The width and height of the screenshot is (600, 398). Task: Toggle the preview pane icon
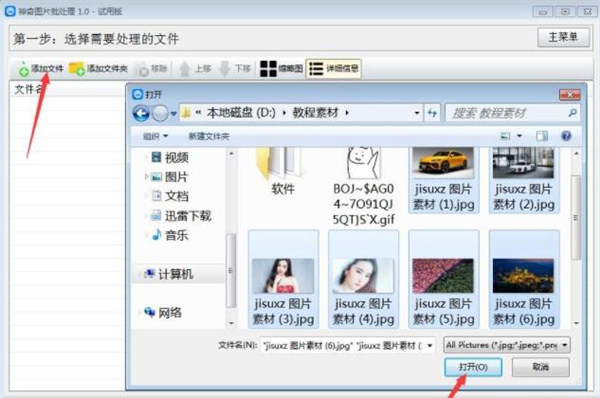click(x=542, y=136)
